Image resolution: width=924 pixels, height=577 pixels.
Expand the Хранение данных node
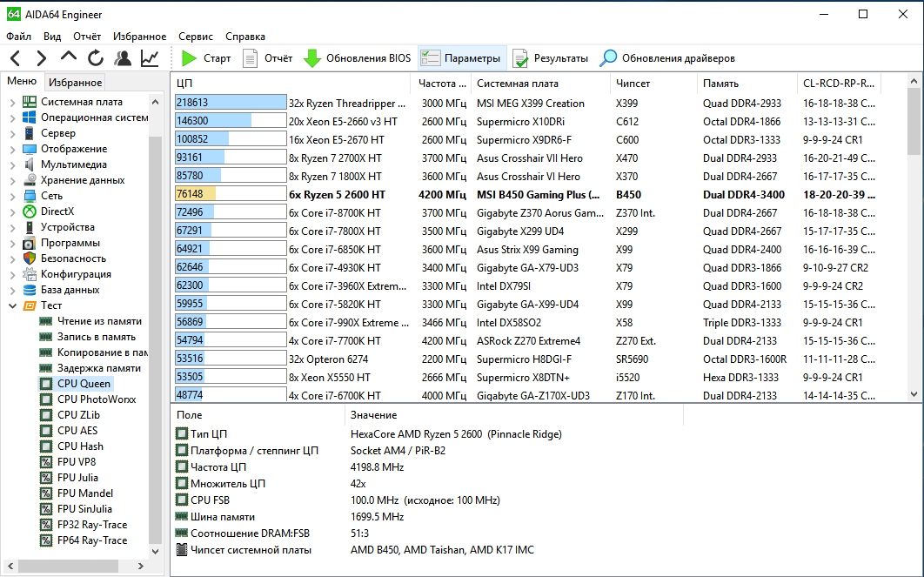pyautogui.click(x=12, y=181)
